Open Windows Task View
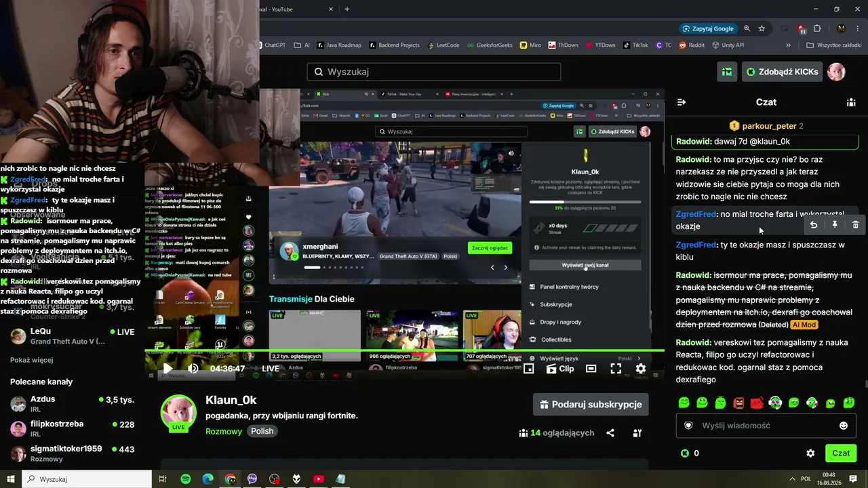This screenshot has height=488, width=868. pos(163,479)
